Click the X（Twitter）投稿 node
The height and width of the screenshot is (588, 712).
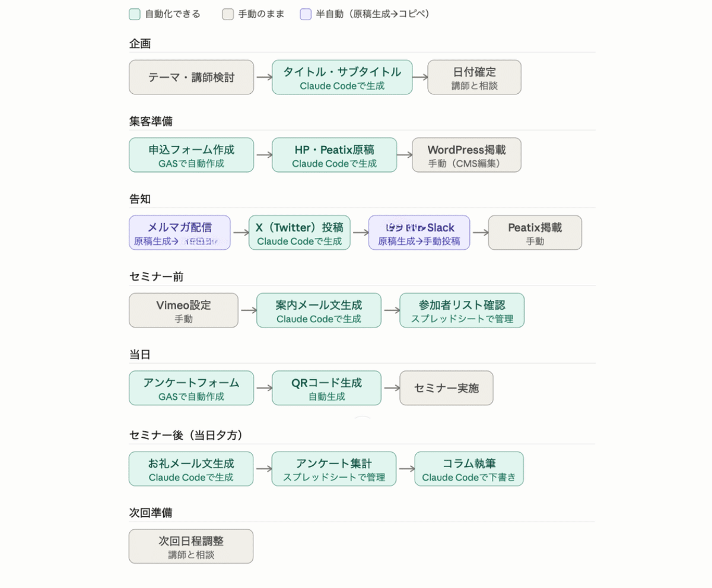click(299, 233)
